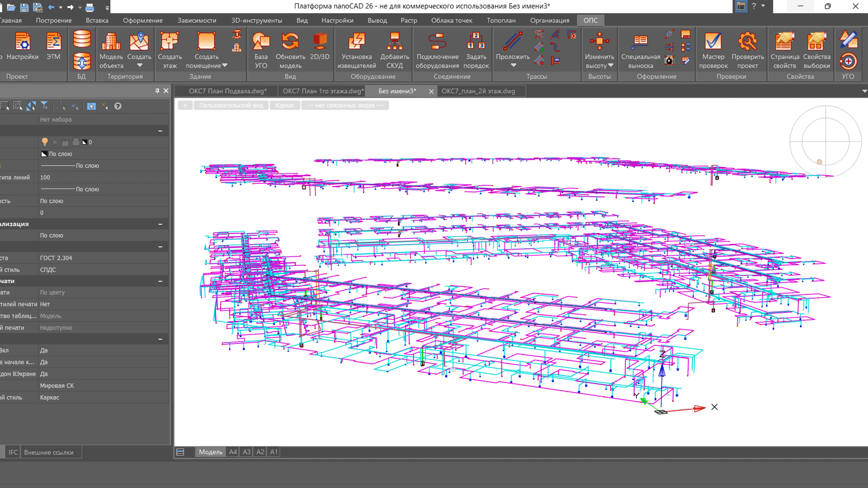This screenshot has height=488, width=868.
Task: Collapse section above layer row
Action: point(160,131)
